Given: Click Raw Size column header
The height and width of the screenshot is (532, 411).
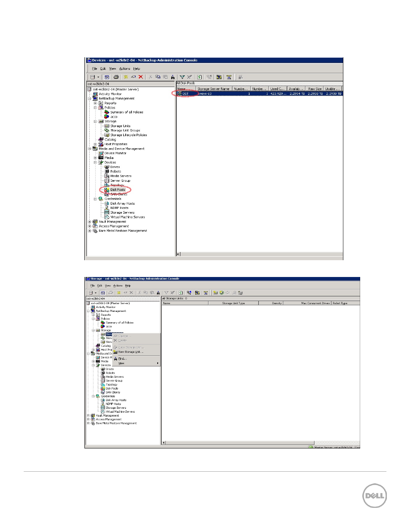Looking at the screenshot, I should (315, 89).
